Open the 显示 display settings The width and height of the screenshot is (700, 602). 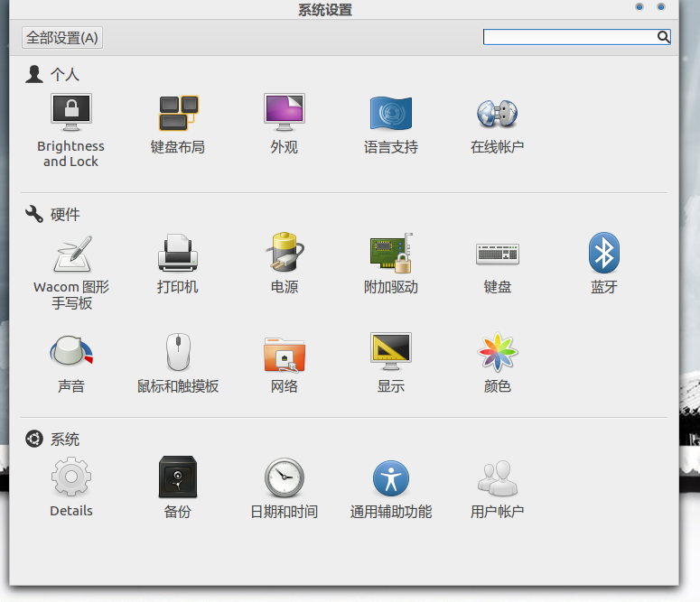tap(390, 363)
